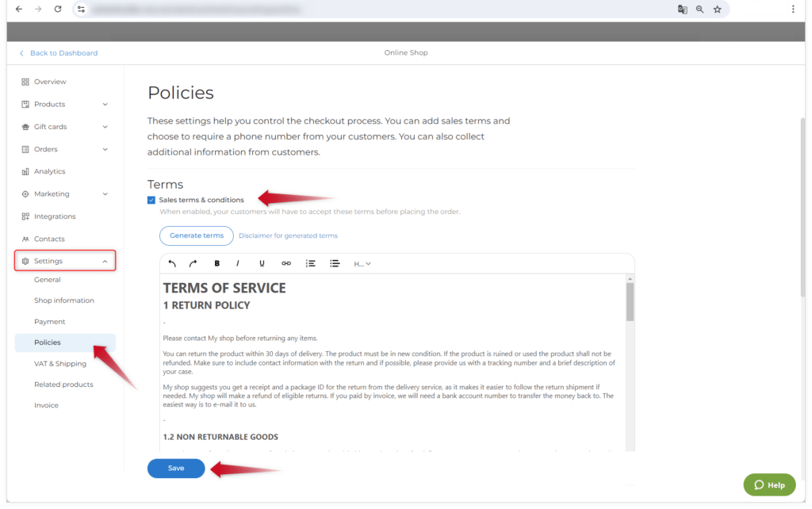Insert a bulleted list in the editor
Screen dimensions: 812x509
[x=335, y=263]
